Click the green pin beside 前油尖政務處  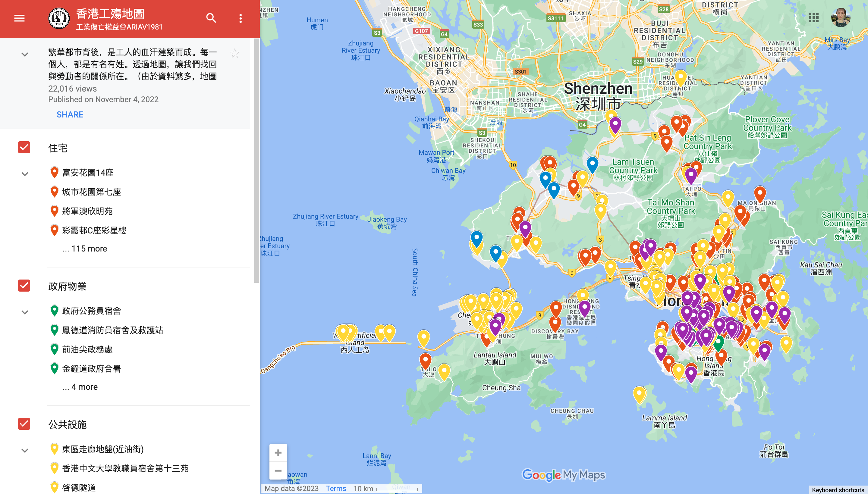pyautogui.click(x=54, y=349)
